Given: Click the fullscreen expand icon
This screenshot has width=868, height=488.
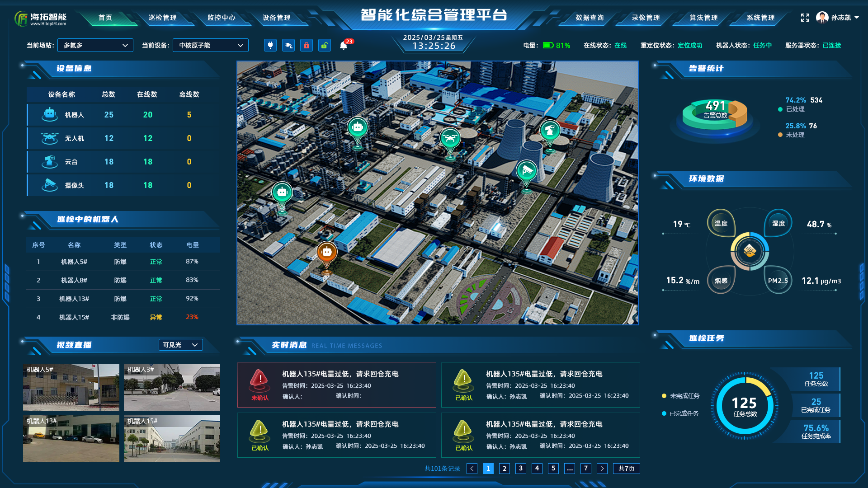Looking at the screenshot, I should point(805,18).
